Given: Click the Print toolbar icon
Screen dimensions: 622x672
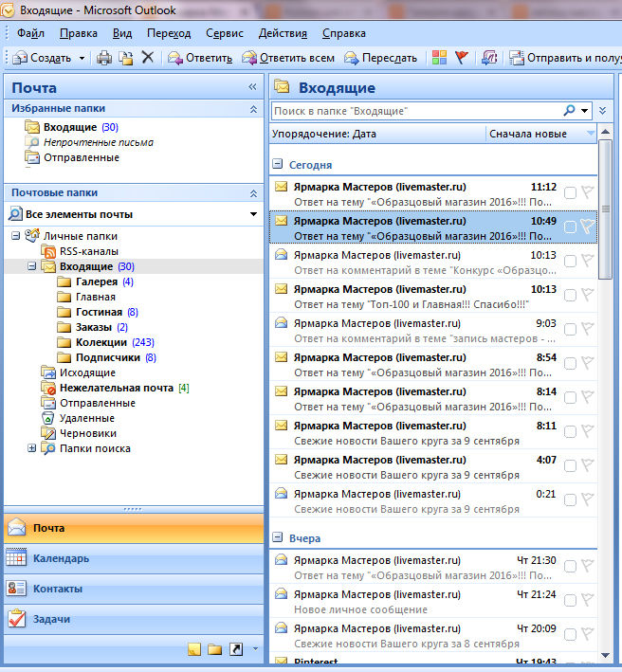Looking at the screenshot, I should [103, 58].
